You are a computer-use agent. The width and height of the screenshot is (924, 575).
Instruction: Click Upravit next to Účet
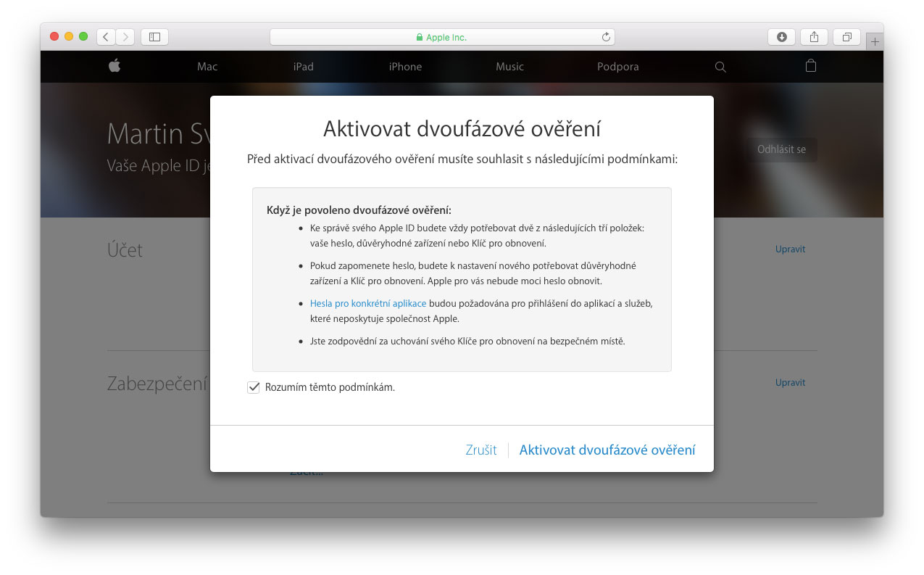[790, 249]
